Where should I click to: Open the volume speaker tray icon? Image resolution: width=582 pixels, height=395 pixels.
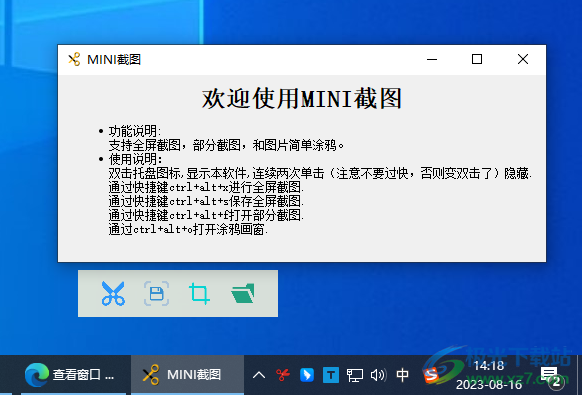[378, 375]
